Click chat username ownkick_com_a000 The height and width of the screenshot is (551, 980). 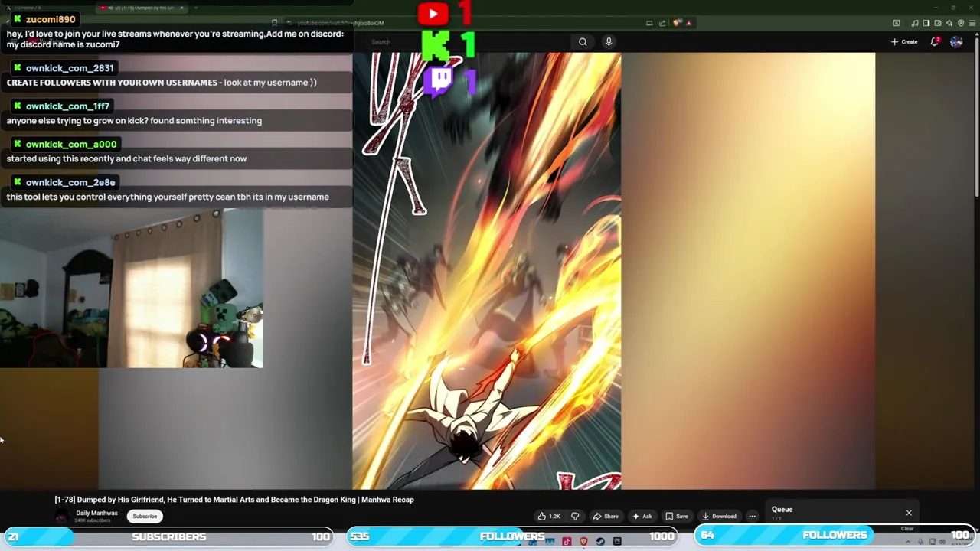click(71, 144)
